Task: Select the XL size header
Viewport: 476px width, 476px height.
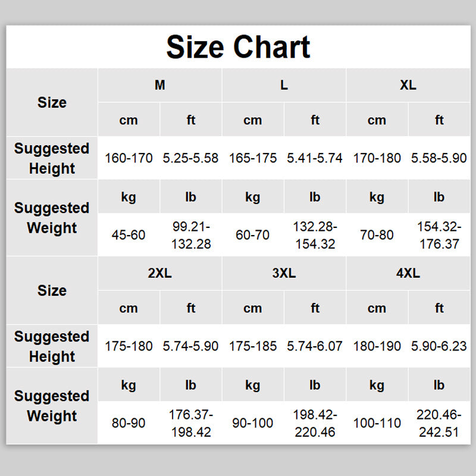Action: point(408,85)
